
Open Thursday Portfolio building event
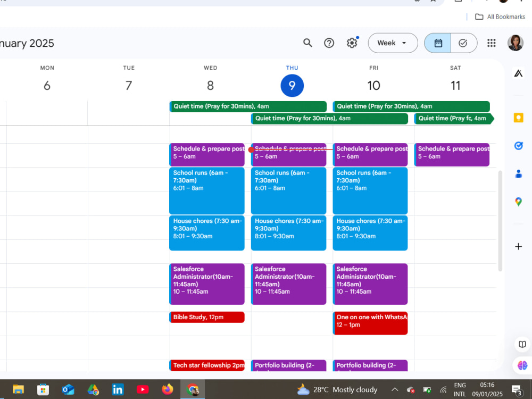click(x=289, y=365)
